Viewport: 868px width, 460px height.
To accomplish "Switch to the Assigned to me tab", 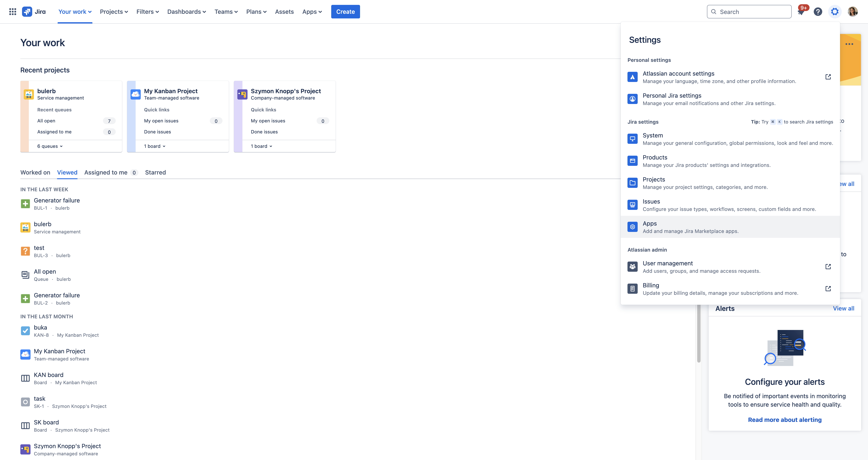I will click(x=111, y=172).
